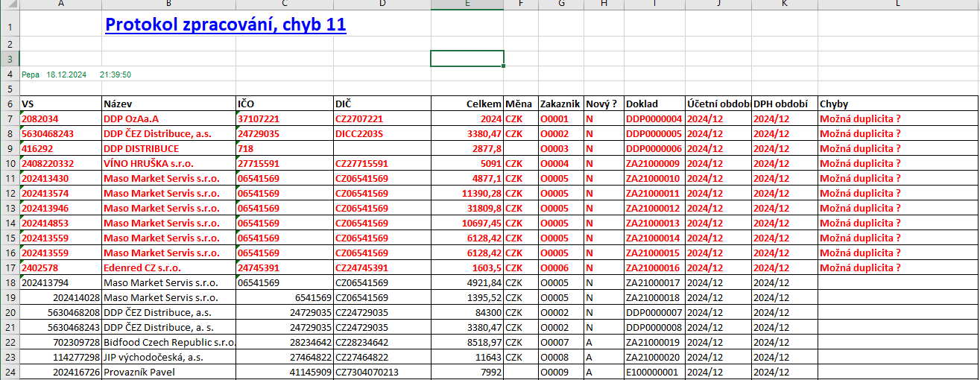Click the 'Účetní období' header cell
Viewport: 980px width, 380px height.
click(x=718, y=104)
